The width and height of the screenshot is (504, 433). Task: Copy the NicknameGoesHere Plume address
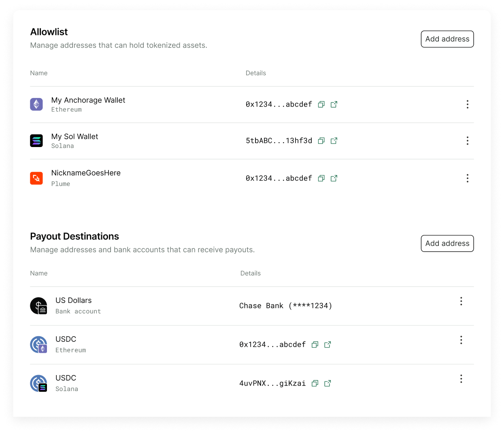pos(321,178)
